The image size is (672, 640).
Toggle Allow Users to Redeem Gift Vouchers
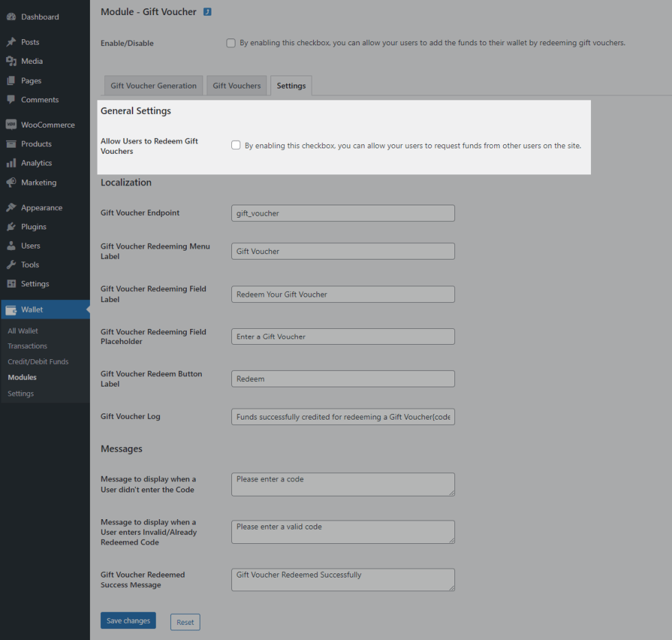pyautogui.click(x=236, y=146)
